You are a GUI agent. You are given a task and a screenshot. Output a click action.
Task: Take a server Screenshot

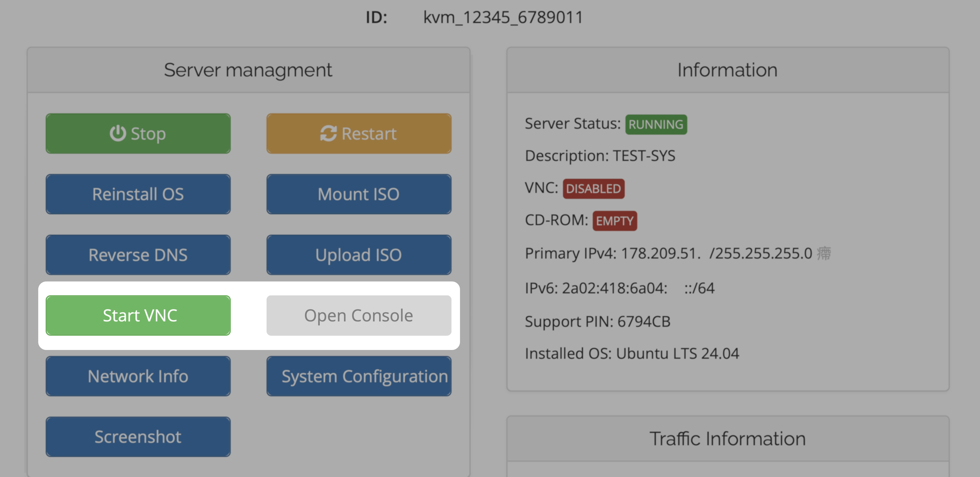(138, 437)
